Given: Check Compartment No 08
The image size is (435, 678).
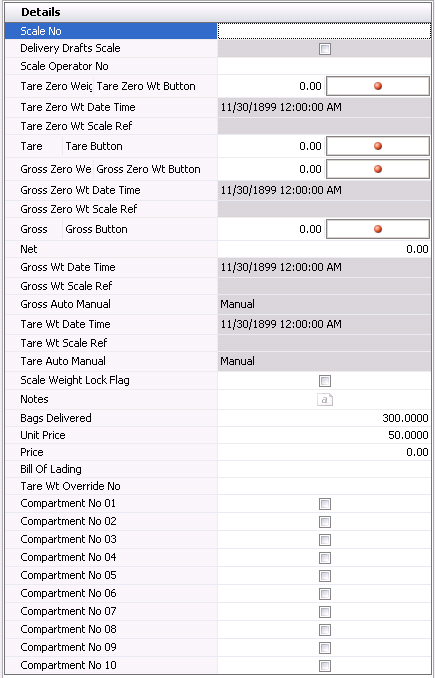Looking at the screenshot, I should [325, 630].
